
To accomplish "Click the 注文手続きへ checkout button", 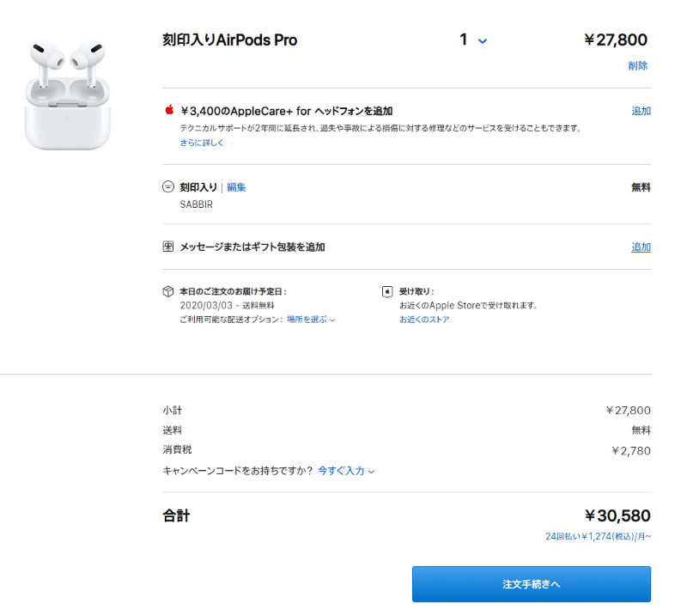I will coord(531,584).
